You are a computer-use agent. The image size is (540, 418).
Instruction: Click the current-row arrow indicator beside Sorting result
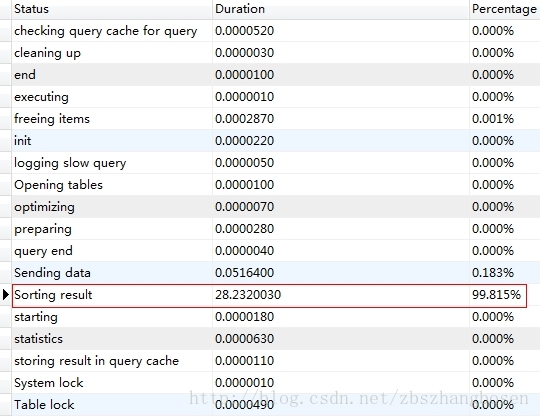coord(6,295)
